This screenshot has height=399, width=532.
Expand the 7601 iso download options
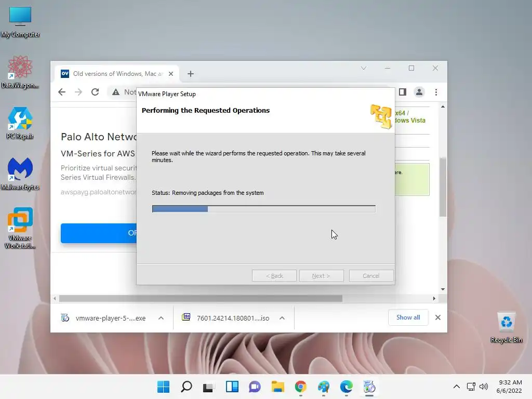tap(282, 318)
